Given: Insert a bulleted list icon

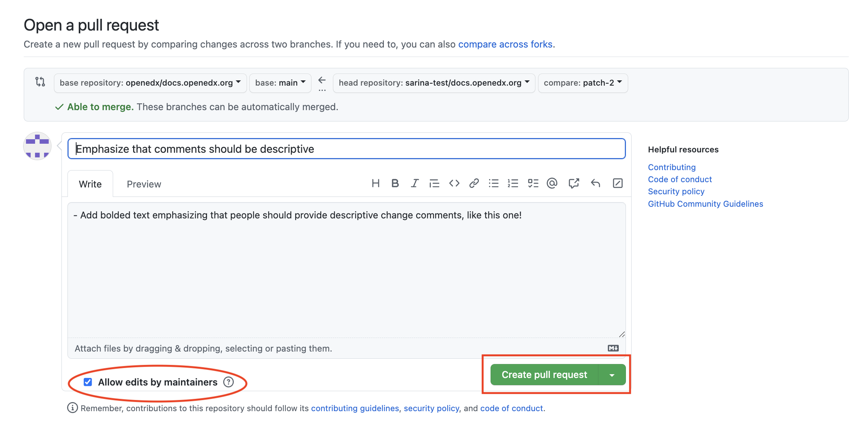Looking at the screenshot, I should coord(493,183).
